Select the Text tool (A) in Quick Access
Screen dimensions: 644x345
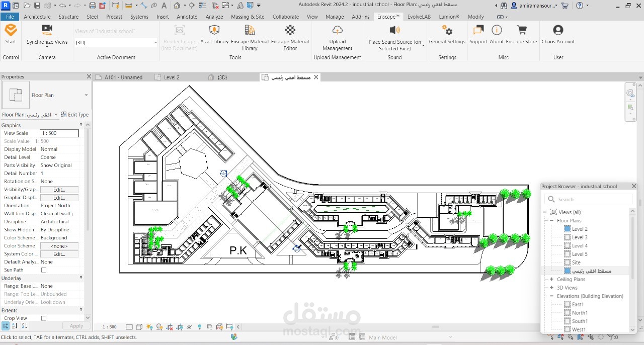(x=164, y=6)
